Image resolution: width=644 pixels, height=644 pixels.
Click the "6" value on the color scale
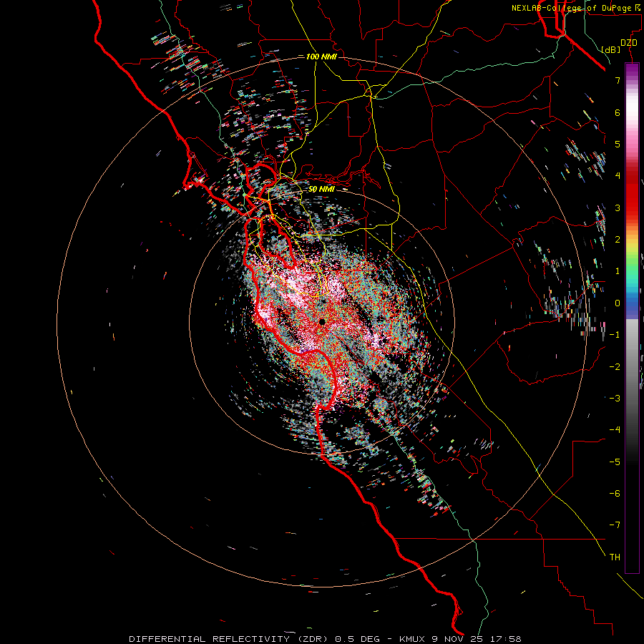pyautogui.click(x=618, y=112)
